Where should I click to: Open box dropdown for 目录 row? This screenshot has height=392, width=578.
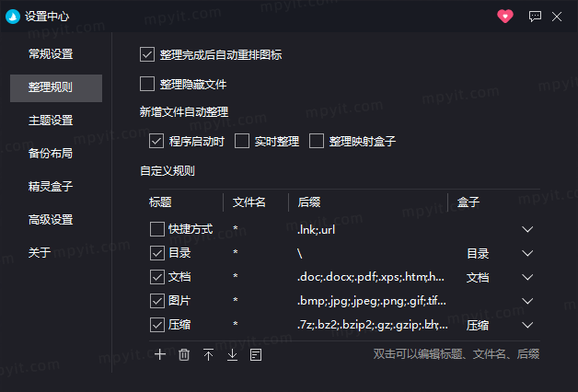527,253
